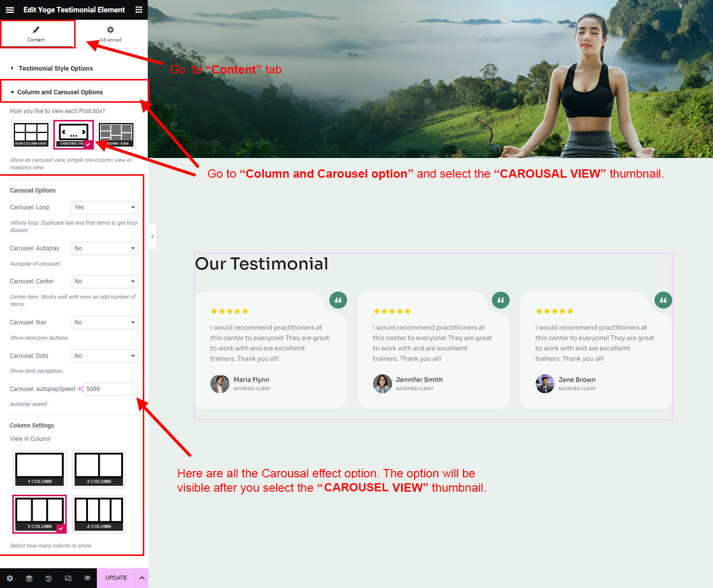Click the Preview Changes eye icon
This screenshot has width=713, height=588.
coord(87,578)
